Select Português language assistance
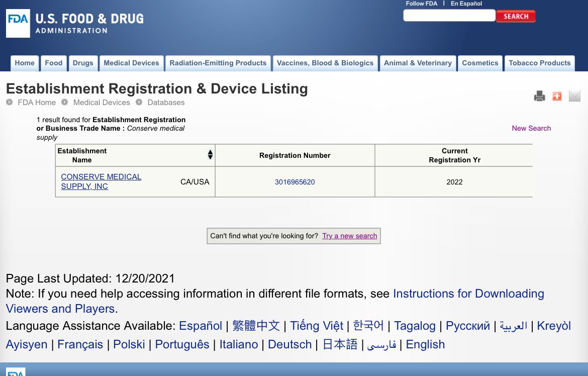 click(x=182, y=344)
